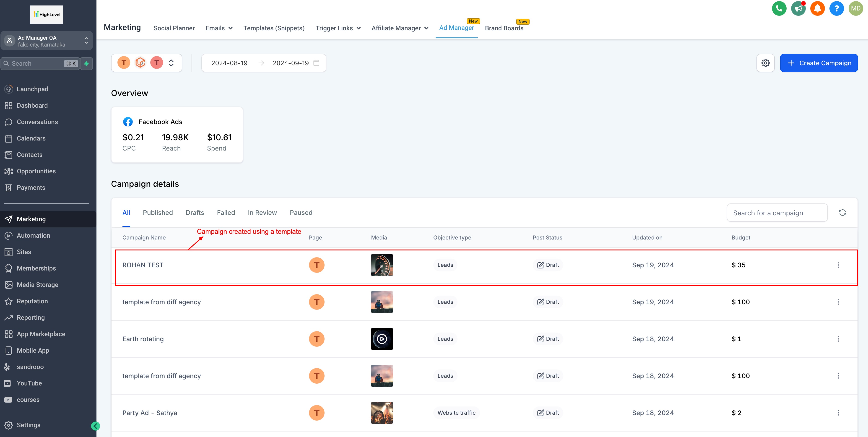Viewport: 868px width, 437px height.
Task: Refresh the campaign list
Action: point(842,213)
